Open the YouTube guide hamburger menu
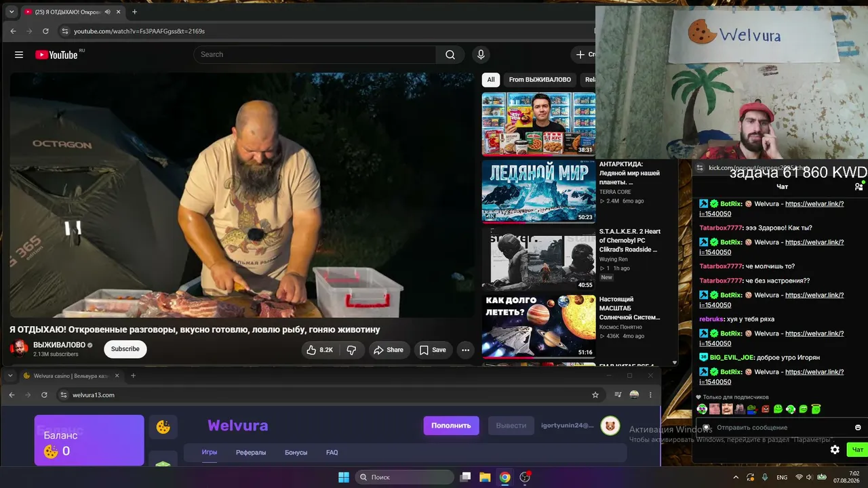The width and height of the screenshot is (868, 488). (x=19, y=54)
